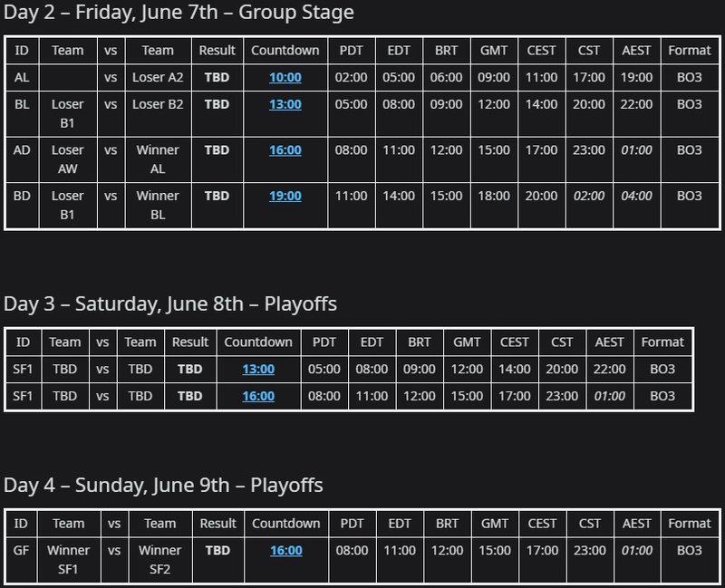Click the Winner AL team cell
The width and height of the screenshot is (725, 588).
pyautogui.click(x=158, y=159)
